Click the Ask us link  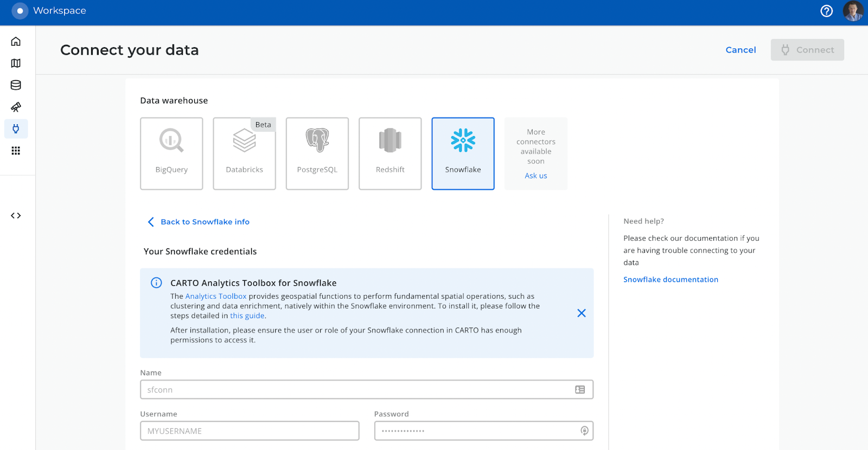pos(536,176)
